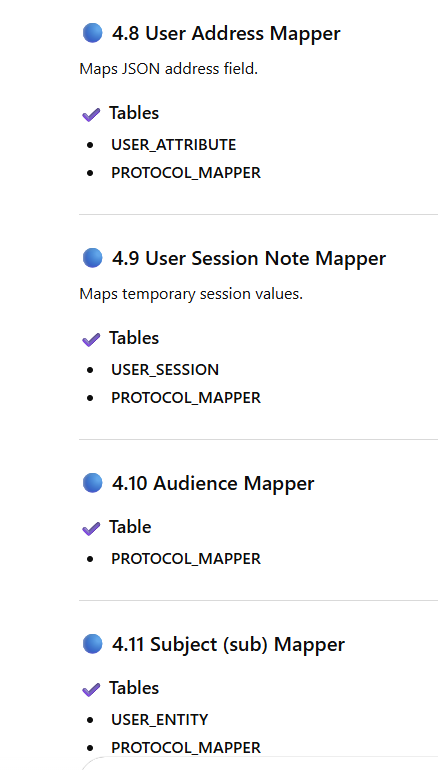This screenshot has width=438, height=770.
Task: Select the 4.8 User Address Mapper heading
Action: (226, 33)
